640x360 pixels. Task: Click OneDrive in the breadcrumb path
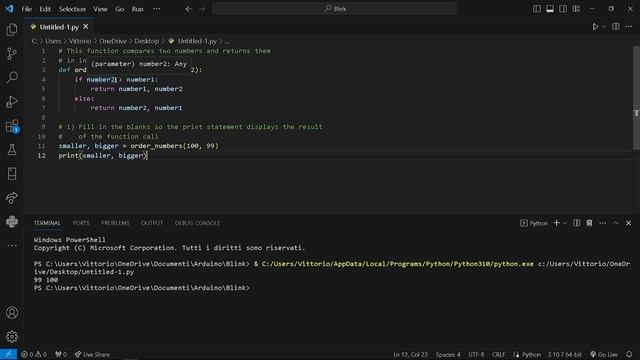coord(113,41)
